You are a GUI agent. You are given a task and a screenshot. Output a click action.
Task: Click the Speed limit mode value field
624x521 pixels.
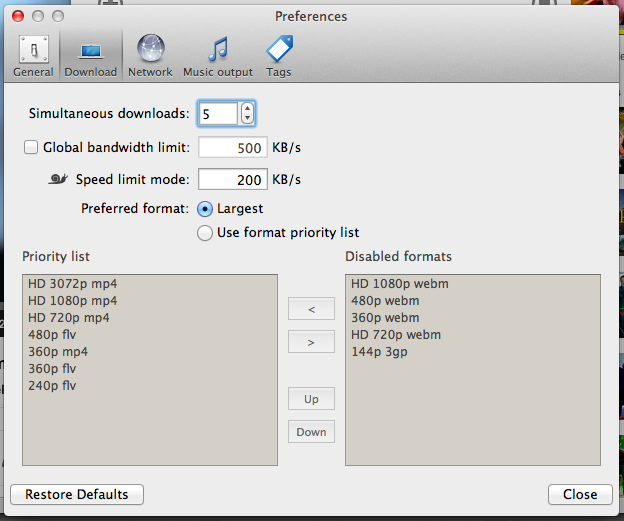click(x=233, y=180)
